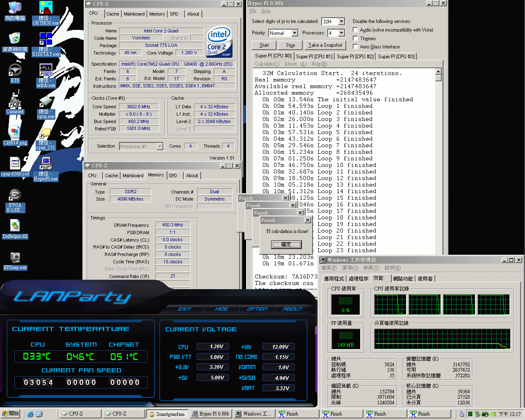This screenshot has height=420, width=525.
Task: Open the setfsb.exe desktop shortcut
Action: 46,75
